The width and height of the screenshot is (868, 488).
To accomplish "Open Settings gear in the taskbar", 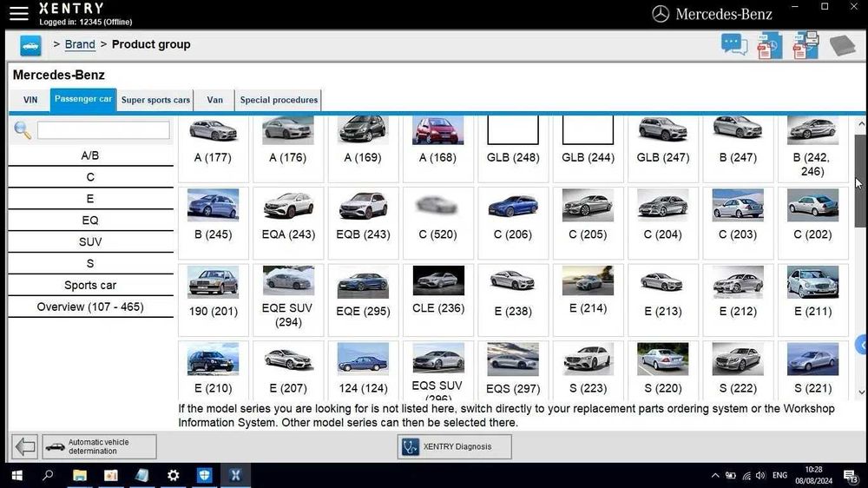I will (x=174, y=475).
